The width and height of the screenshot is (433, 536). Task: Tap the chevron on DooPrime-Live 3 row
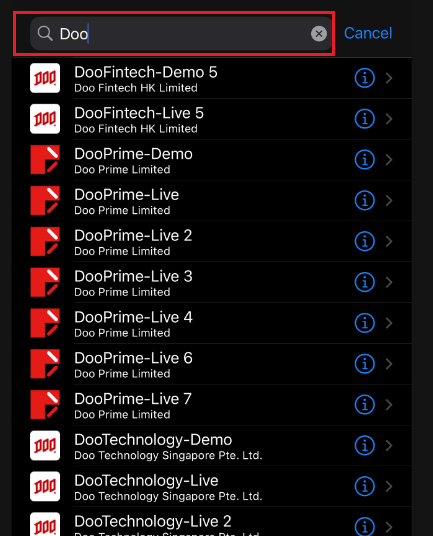click(x=389, y=282)
